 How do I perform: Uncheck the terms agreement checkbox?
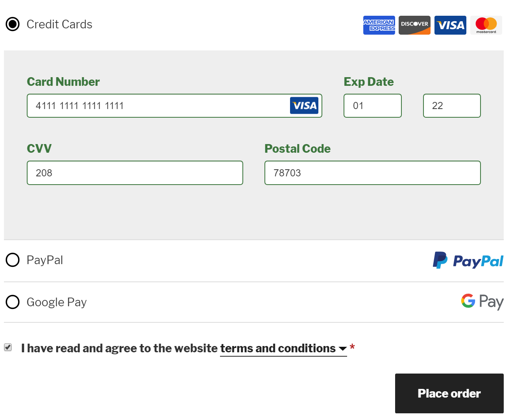click(8, 347)
